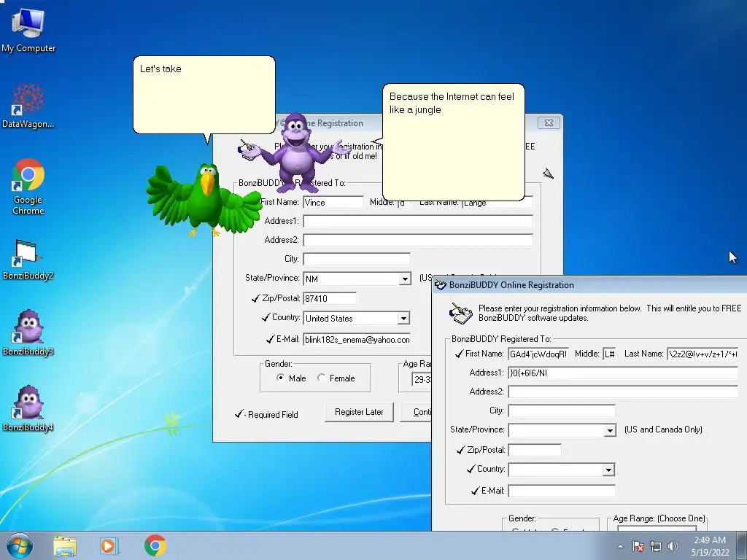Open the BonziBuddy3 desktop shortcut
Image resolution: width=747 pixels, height=560 pixels.
click(x=28, y=332)
